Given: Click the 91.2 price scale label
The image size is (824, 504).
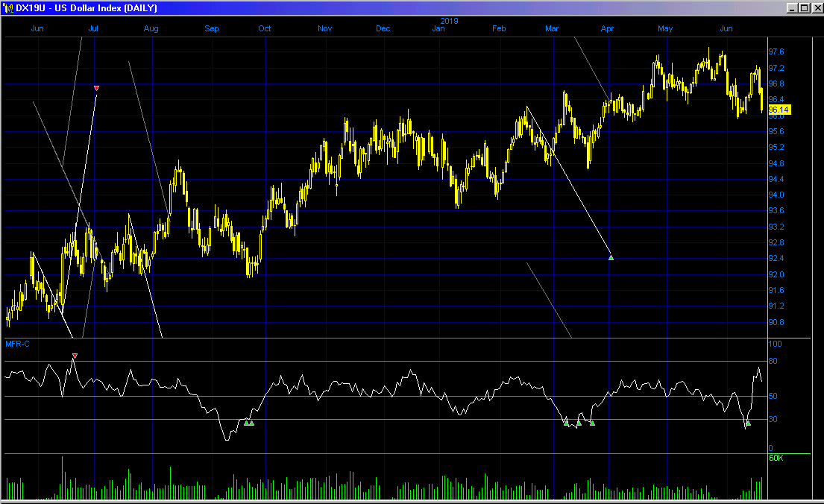Looking at the screenshot, I should tap(776, 306).
